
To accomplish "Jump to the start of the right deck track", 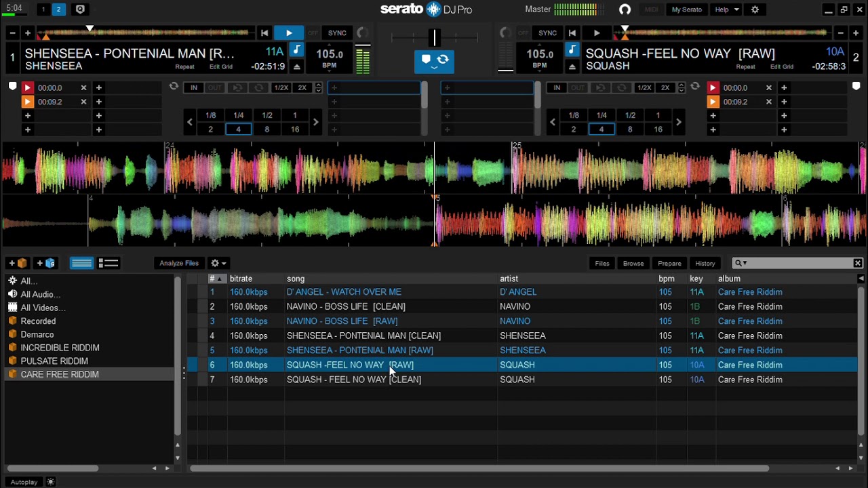I will click(572, 33).
